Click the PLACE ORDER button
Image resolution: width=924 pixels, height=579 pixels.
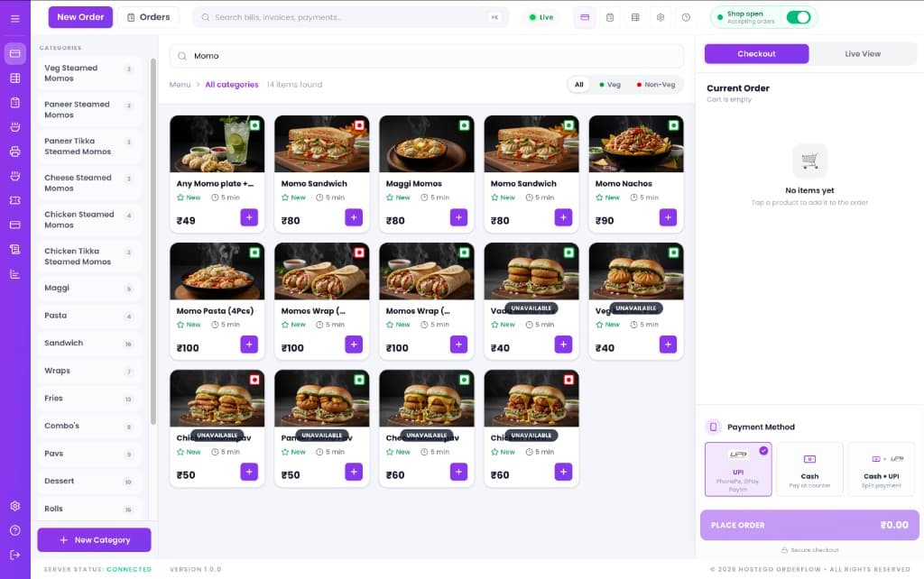[x=809, y=525]
